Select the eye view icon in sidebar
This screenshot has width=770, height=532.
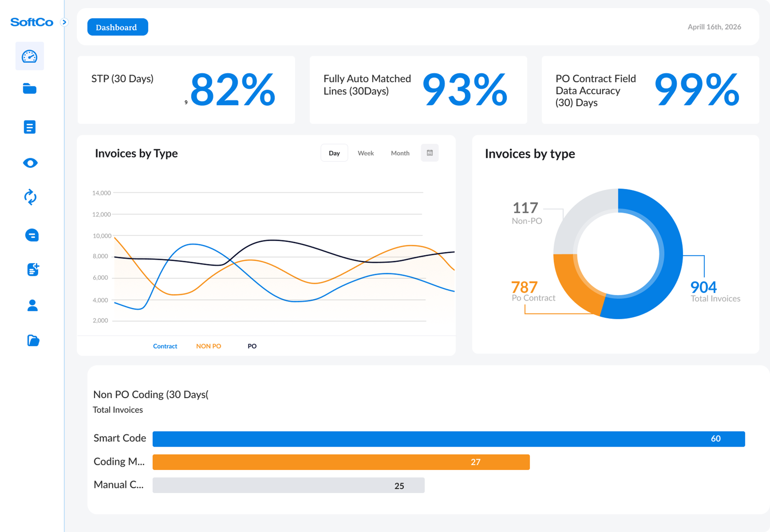pyautogui.click(x=30, y=163)
